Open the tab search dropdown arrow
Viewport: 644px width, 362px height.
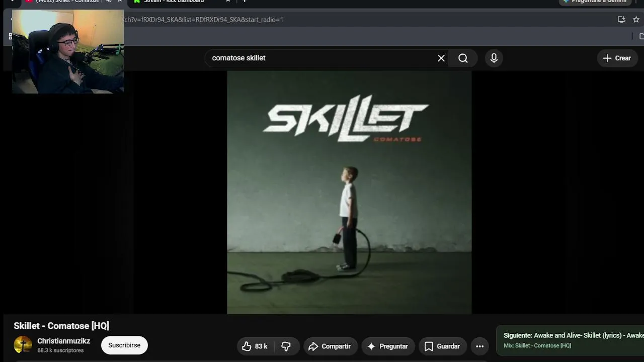(12, 2)
